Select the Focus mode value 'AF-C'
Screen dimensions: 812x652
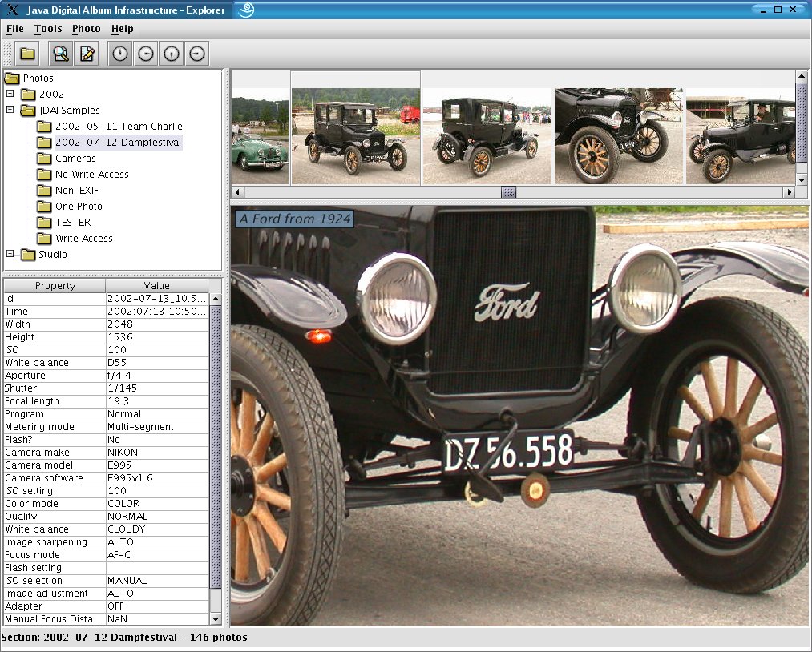pyautogui.click(x=157, y=555)
